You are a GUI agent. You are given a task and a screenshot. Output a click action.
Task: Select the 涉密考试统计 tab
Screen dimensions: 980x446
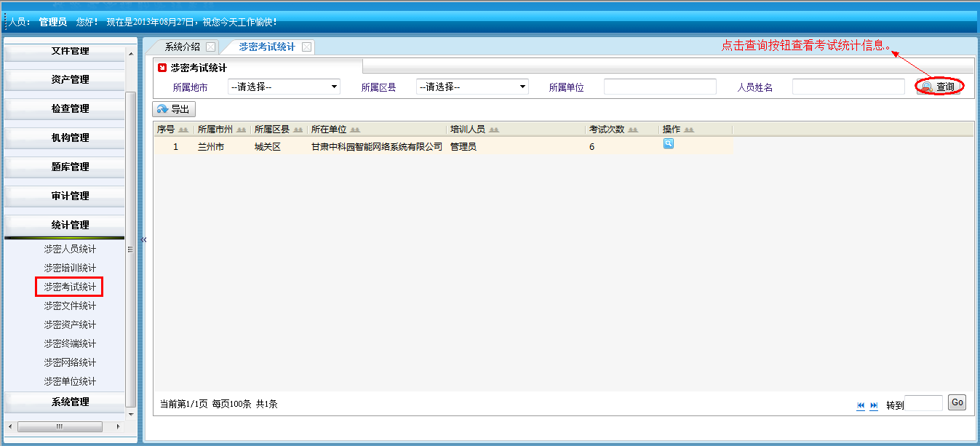(x=267, y=47)
